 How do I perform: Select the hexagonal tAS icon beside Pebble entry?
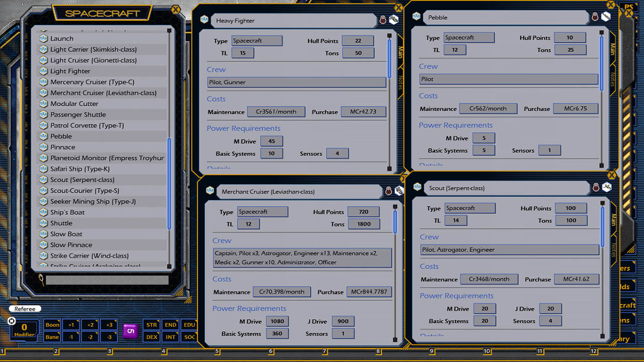click(x=43, y=136)
